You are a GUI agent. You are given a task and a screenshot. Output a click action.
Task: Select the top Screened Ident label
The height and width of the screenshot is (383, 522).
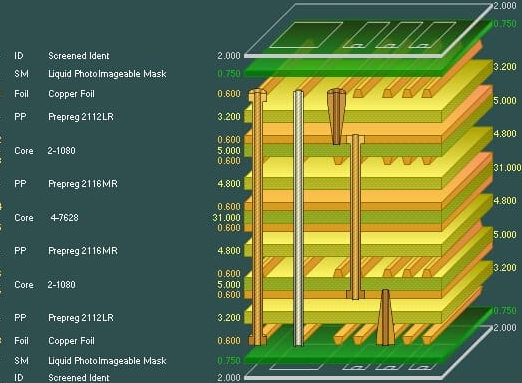pyautogui.click(x=79, y=56)
